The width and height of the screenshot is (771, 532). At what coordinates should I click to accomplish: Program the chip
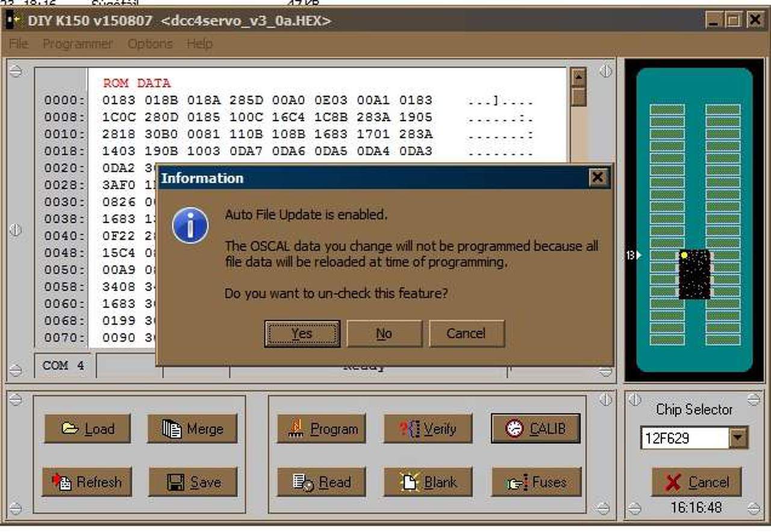(x=322, y=428)
